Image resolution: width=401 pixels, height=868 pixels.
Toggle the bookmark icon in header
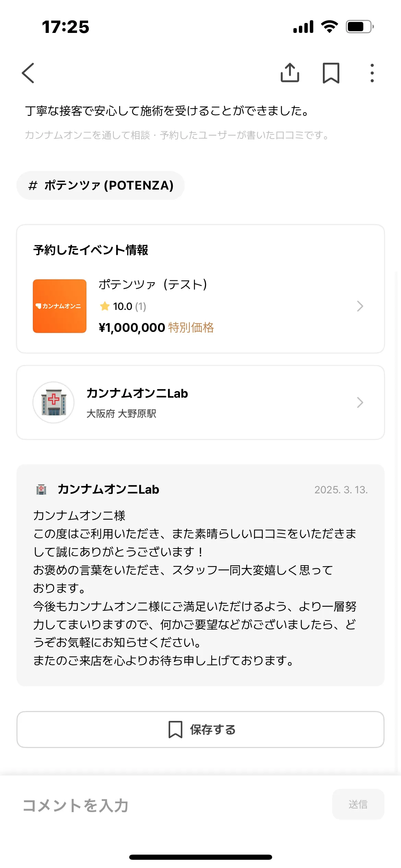(x=331, y=73)
